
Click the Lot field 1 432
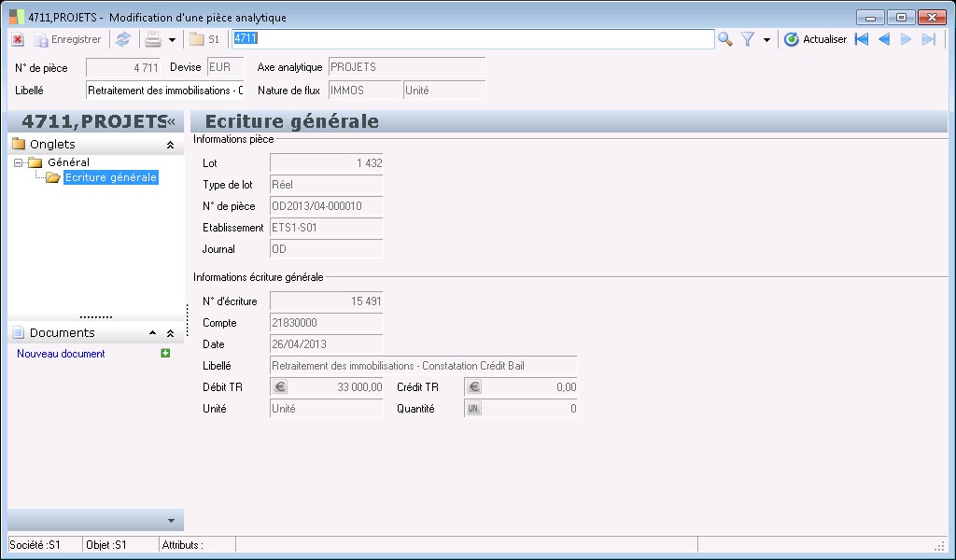[x=326, y=162]
